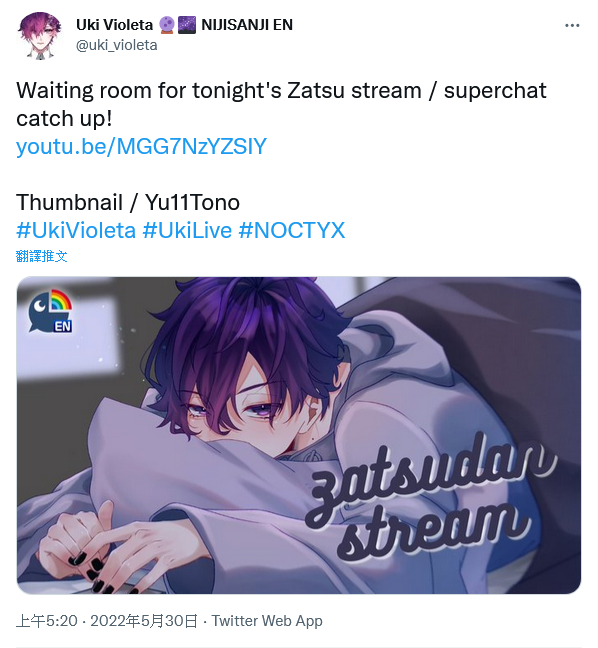The height and width of the screenshot is (648, 598).
Task: Click the Thumbnail / Yu11Tono credit line
Action: click(128, 202)
